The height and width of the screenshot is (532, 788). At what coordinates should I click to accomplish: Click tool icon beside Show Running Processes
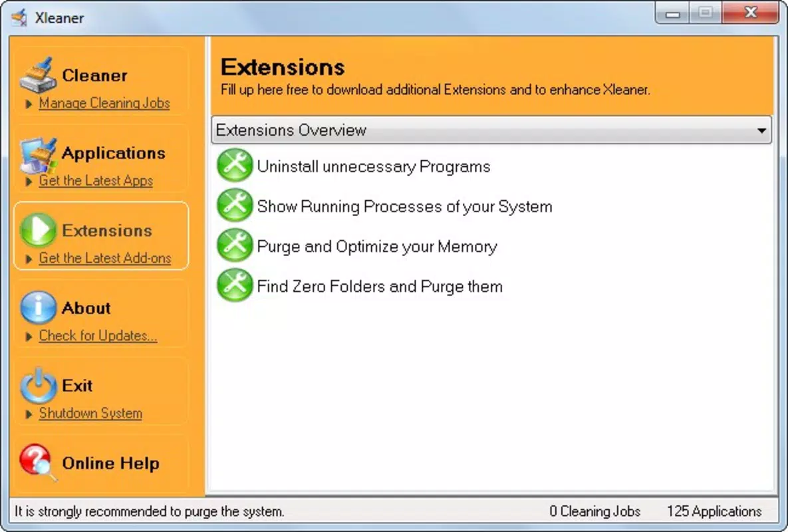[x=235, y=205]
